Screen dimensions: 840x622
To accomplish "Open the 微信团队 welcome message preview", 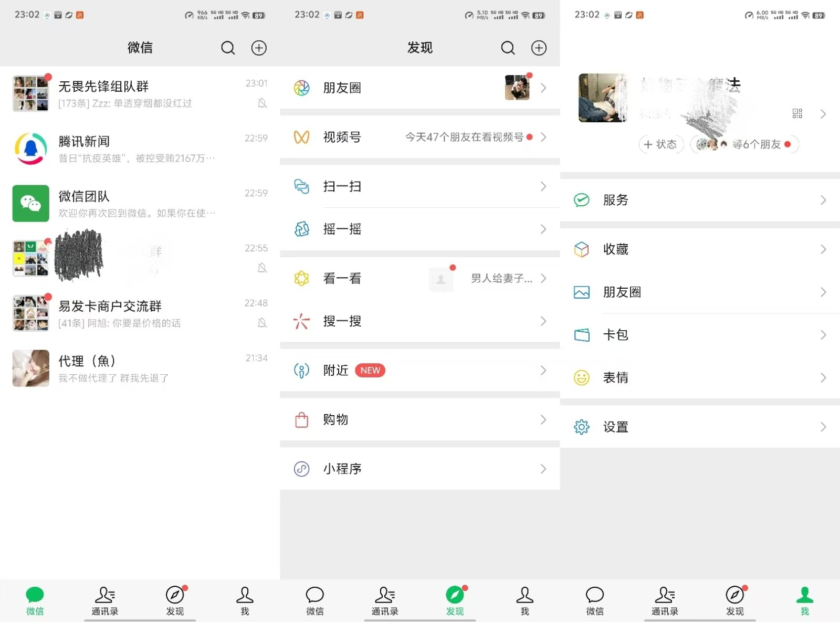I will click(136, 213).
